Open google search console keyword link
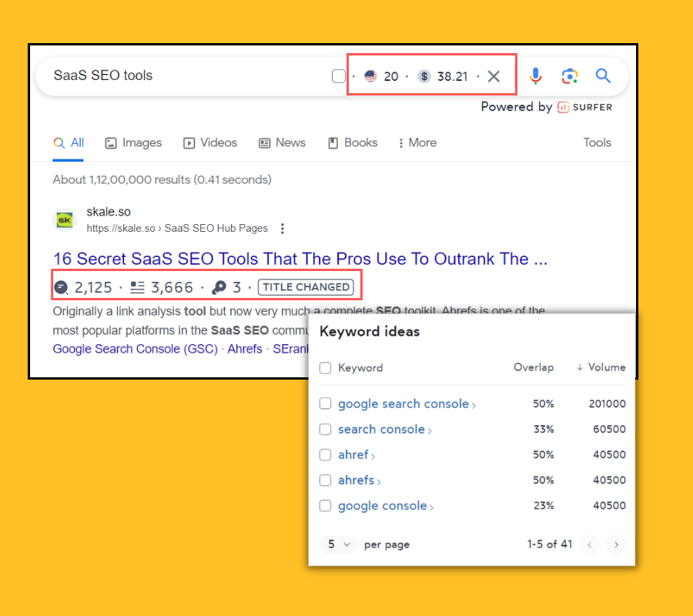 407,404
